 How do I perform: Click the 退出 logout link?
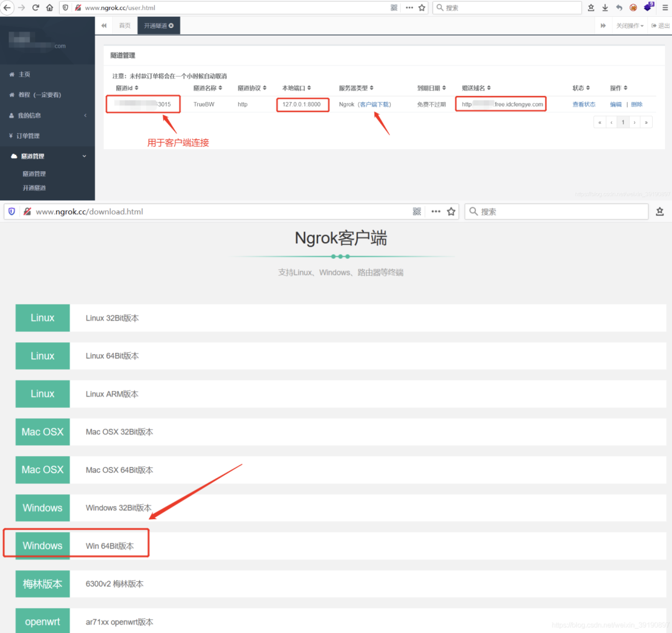pos(660,26)
